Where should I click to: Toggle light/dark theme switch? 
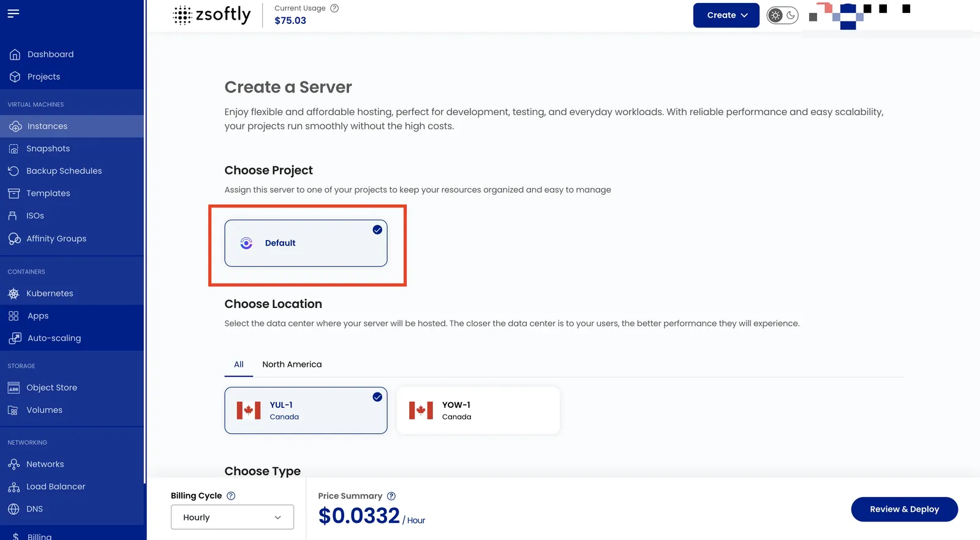point(783,15)
